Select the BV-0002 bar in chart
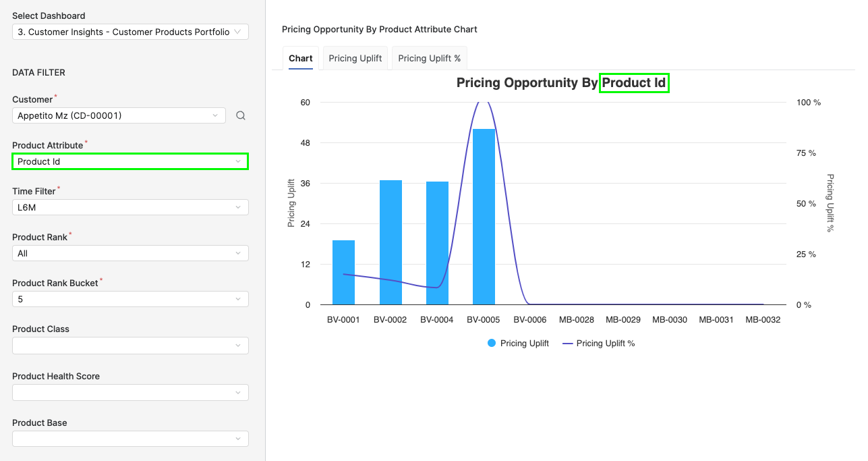 click(390, 242)
